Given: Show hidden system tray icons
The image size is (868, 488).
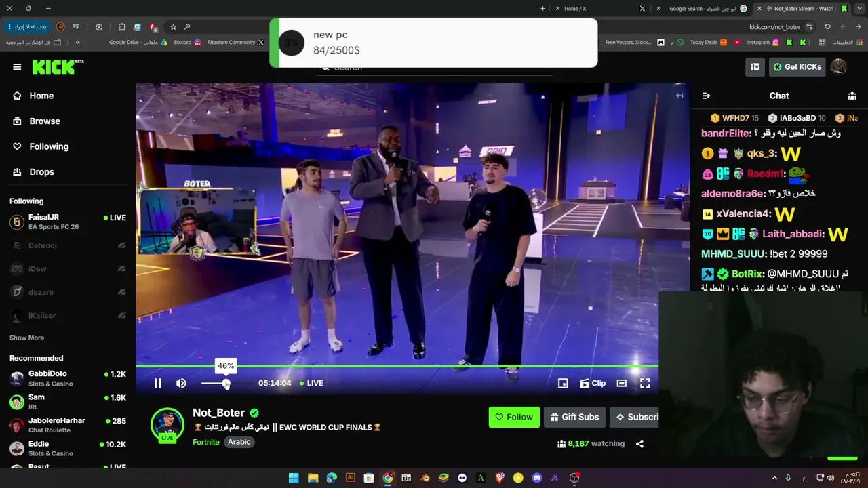Looking at the screenshot, I should click(774, 478).
